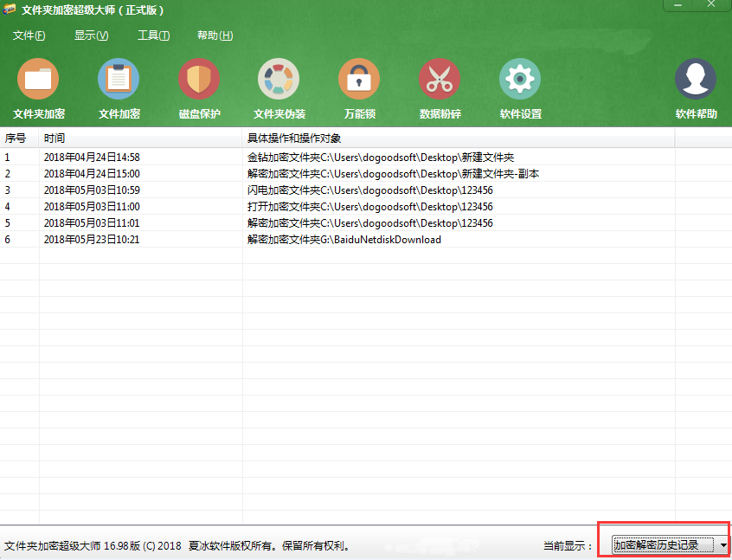The height and width of the screenshot is (560, 732).
Task: Sort by the 序号 column header
Action: (20, 138)
